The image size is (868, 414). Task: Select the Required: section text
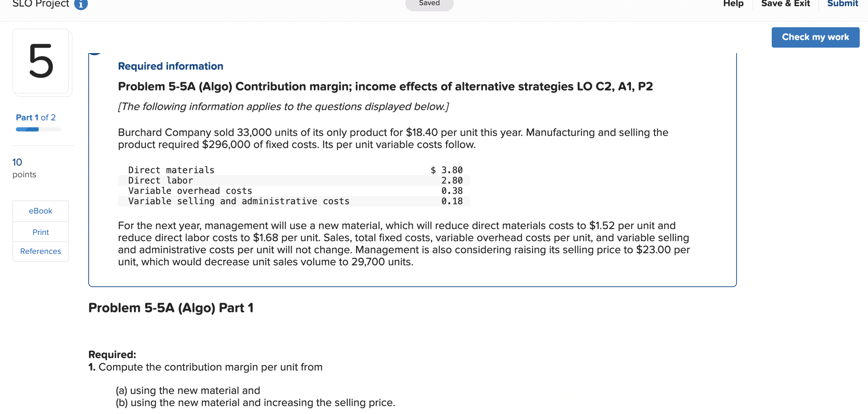coord(112,354)
